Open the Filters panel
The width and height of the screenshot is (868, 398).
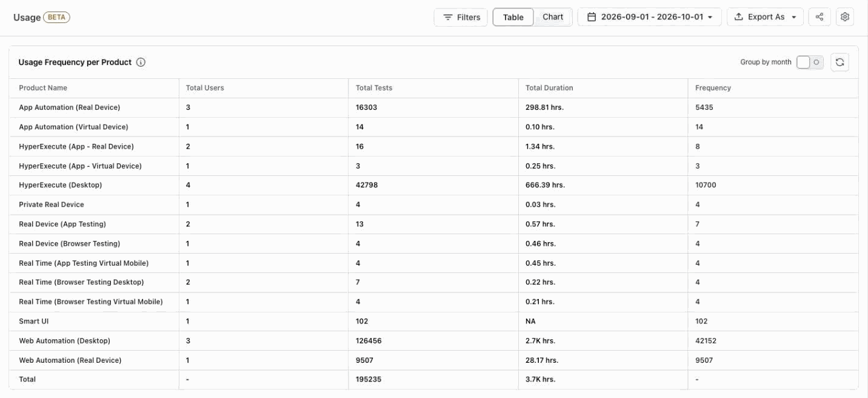pyautogui.click(x=461, y=17)
